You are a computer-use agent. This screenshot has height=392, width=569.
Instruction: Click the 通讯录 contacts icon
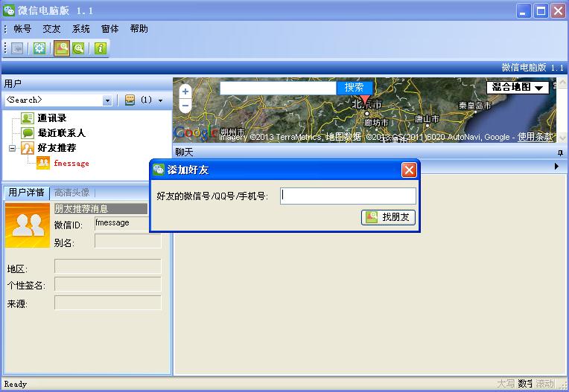point(28,118)
